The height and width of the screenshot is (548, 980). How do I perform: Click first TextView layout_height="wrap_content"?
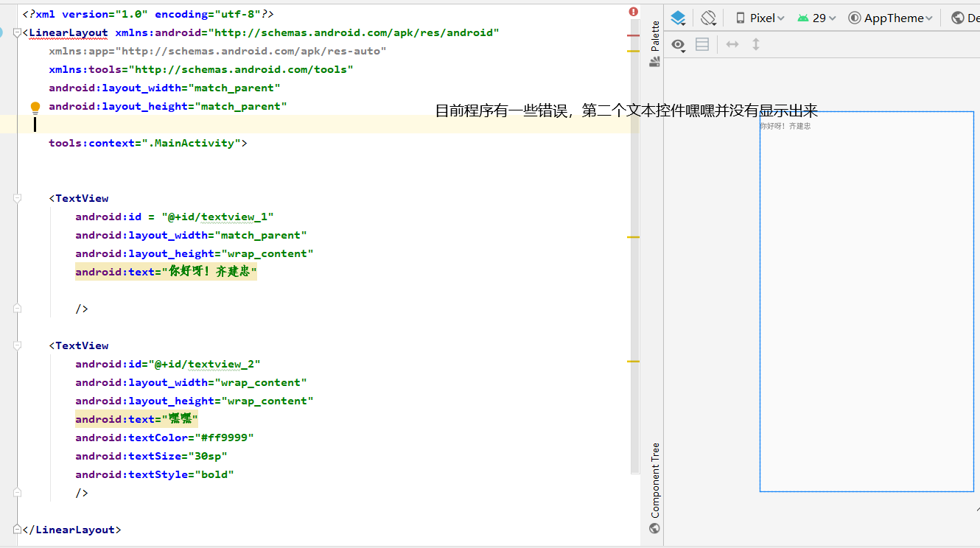tap(195, 253)
